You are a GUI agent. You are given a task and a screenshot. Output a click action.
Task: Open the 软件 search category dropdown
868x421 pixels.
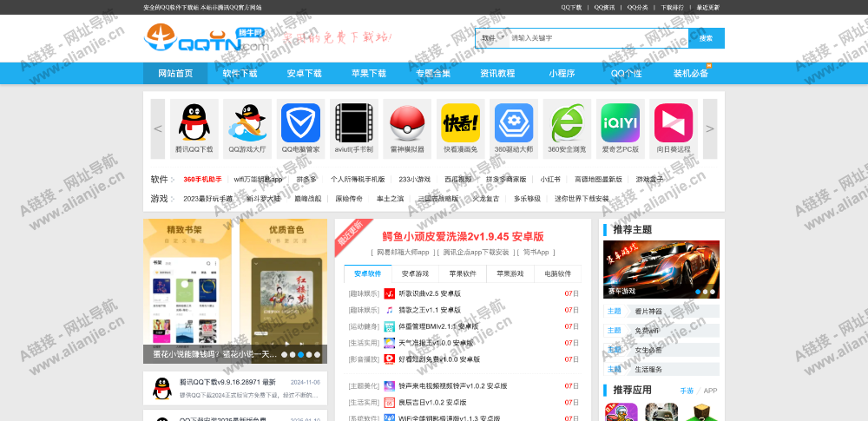pos(493,38)
